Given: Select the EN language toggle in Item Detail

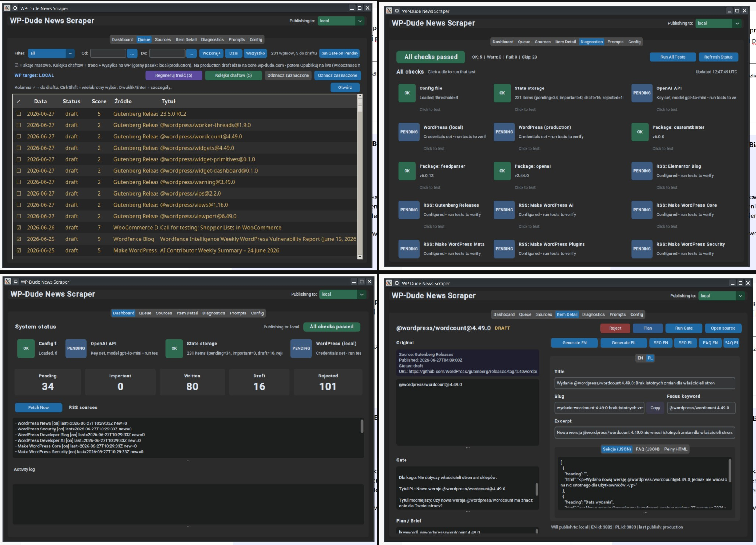Looking at the screenshot, I should pos(640,358).
